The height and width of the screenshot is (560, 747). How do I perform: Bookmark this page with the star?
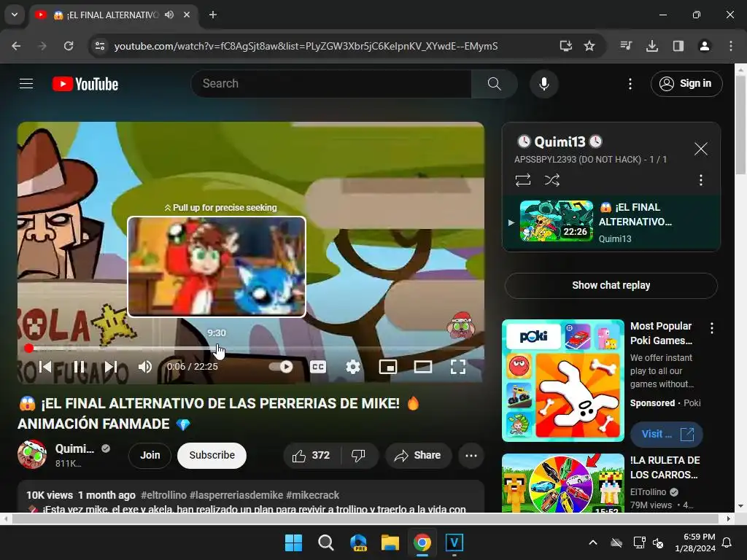tap(589, 46)
